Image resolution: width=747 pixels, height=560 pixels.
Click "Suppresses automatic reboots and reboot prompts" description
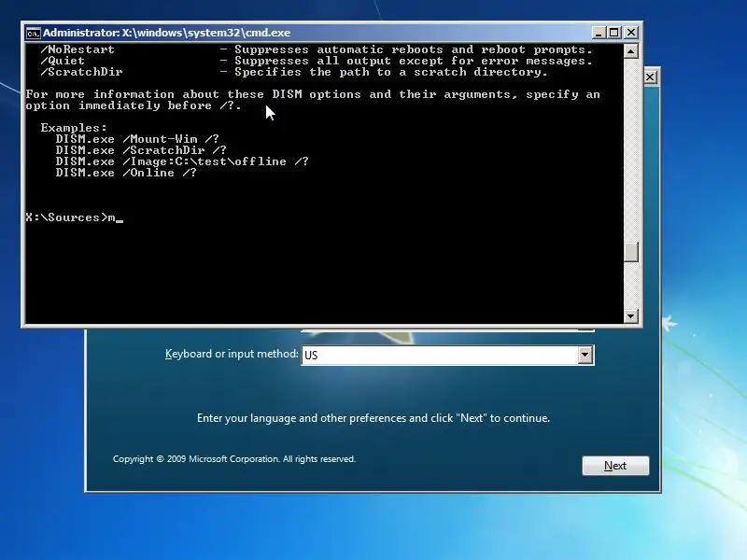tap(413, 49)
